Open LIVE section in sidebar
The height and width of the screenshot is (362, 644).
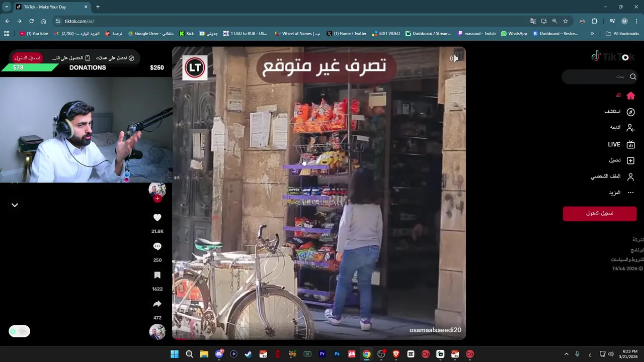pos(621,144)
